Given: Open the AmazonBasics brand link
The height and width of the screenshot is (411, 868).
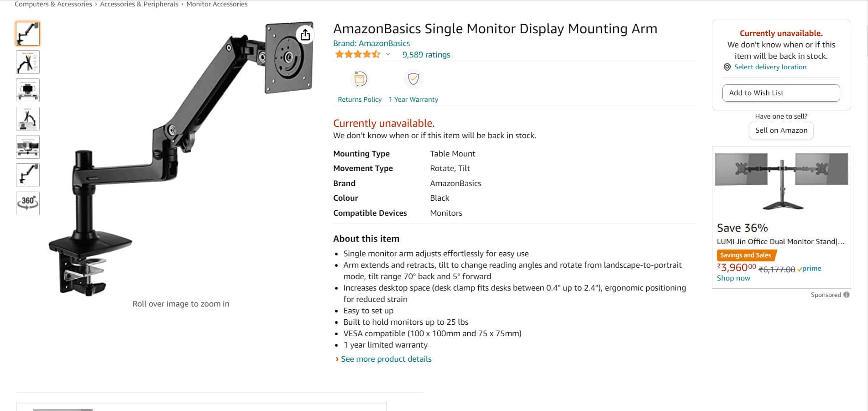Looking at the screenshot, I should (x=384, y=43).
